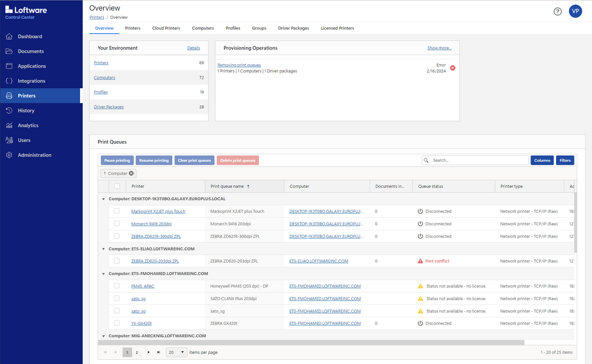Check the PM45_APAC row checkbox
The width and height of the screenshot is (592, 364).
(117, 285)
